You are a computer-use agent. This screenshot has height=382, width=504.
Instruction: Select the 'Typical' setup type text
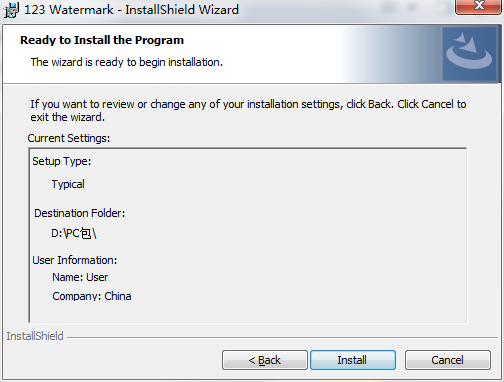68,184
